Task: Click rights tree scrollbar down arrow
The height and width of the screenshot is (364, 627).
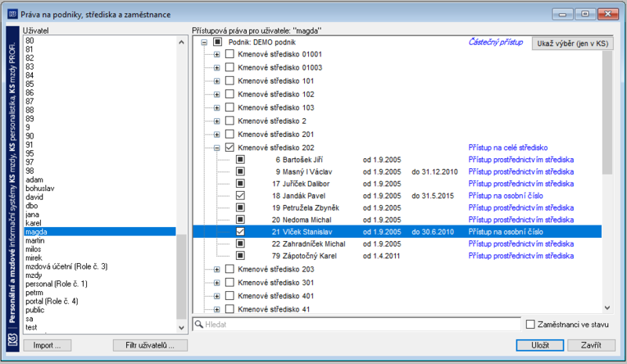Action: (607, 308)
